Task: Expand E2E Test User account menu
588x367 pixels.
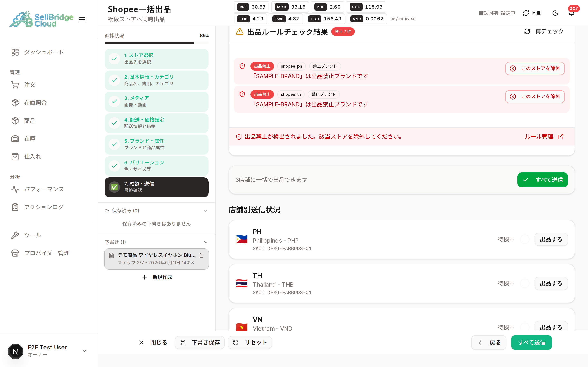Action: pos(85,350)
